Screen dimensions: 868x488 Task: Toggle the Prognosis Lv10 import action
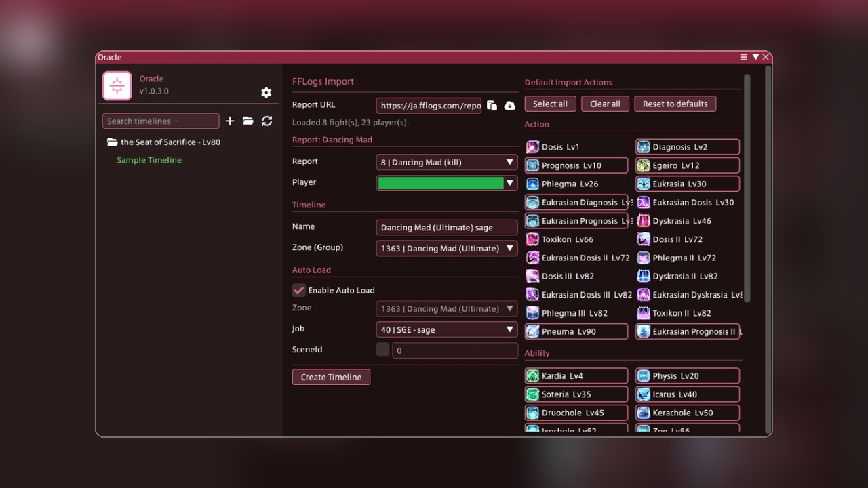(x=576, y=165)
